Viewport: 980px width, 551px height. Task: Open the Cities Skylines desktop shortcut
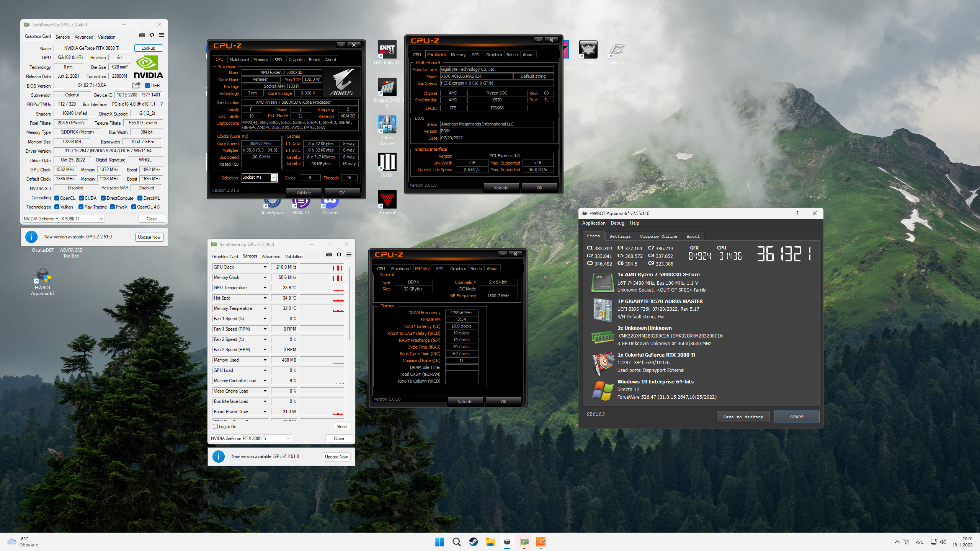point(387,130)
